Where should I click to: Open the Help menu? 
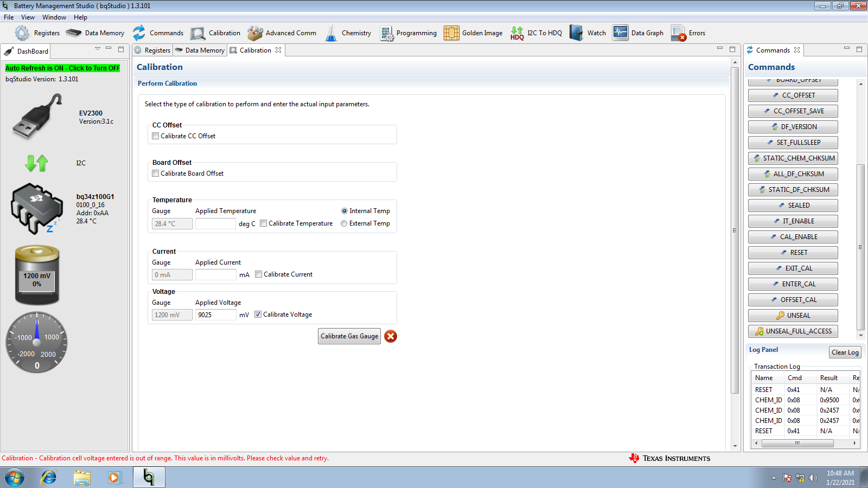click(80, 17)
